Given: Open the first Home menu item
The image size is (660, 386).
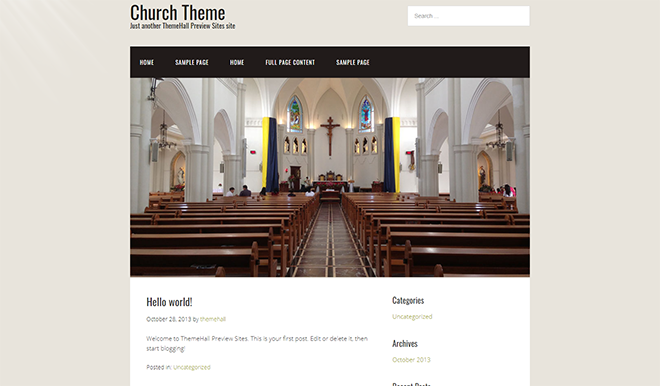Looking at the screenshot, I should [x=147, y=62].
